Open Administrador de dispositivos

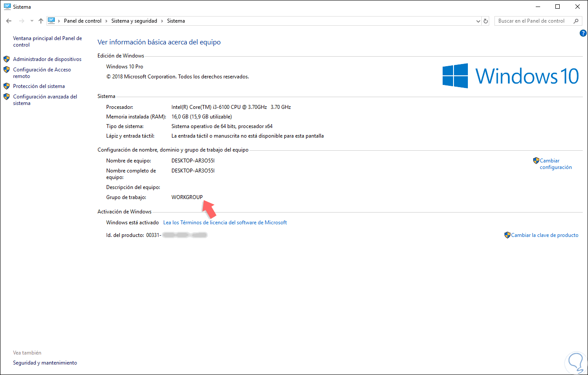pyautogui.click(x=47, y=59)
